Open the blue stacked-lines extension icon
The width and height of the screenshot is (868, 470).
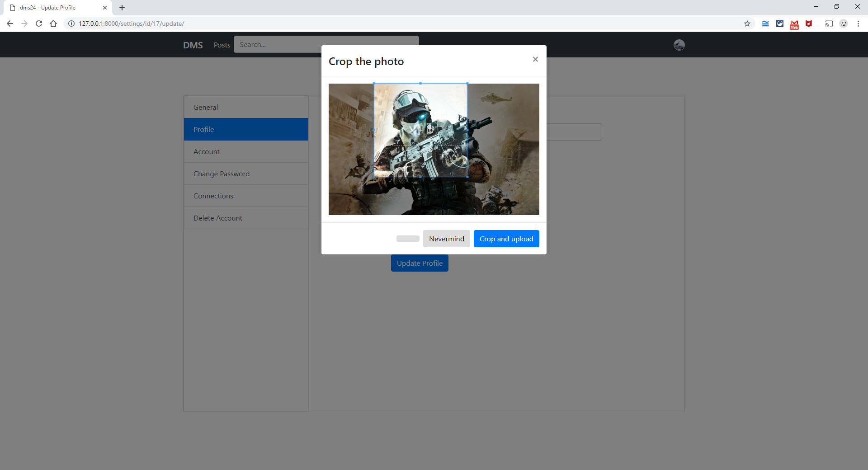765,23
